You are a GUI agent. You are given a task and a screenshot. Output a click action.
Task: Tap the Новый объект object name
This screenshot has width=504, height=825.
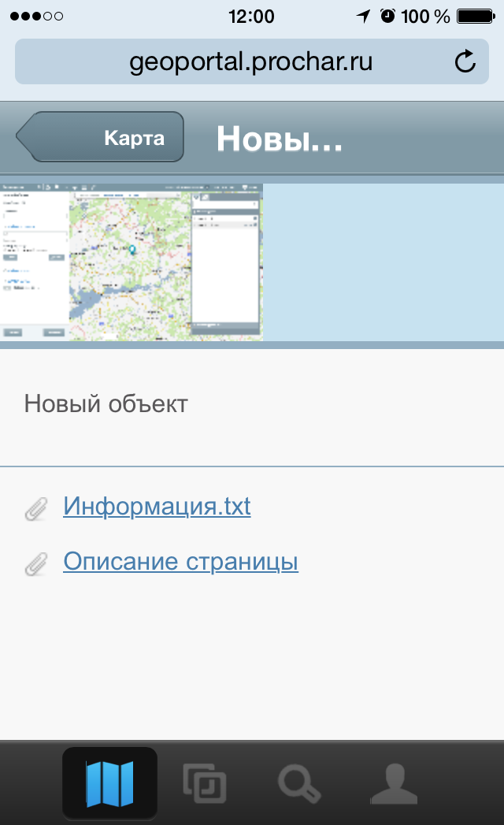pyautogui.click(x=106, y=404)
